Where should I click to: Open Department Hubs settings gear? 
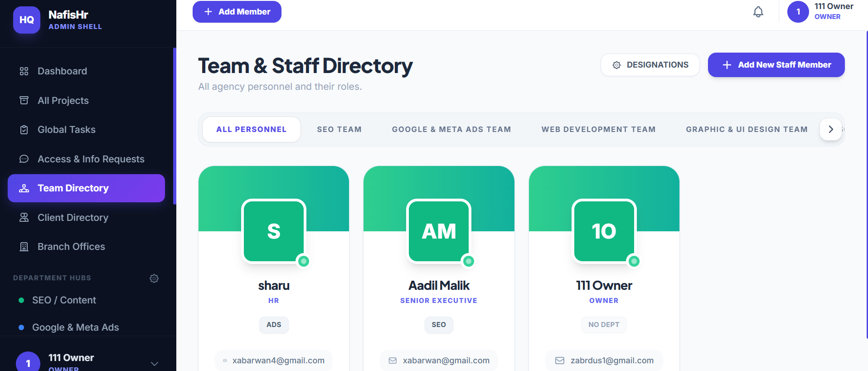pyautogui.click(x=154, y=278)
